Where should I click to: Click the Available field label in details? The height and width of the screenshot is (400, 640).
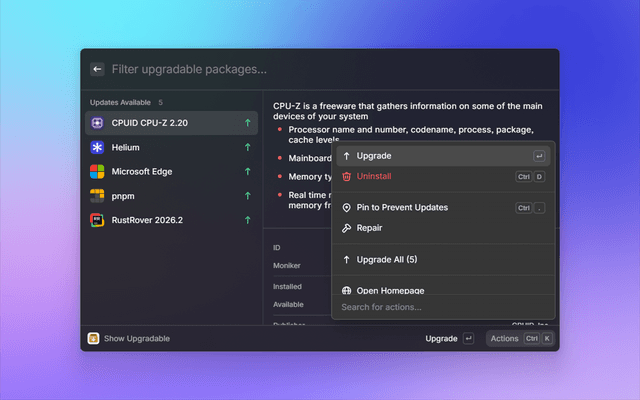click(288, 304)
